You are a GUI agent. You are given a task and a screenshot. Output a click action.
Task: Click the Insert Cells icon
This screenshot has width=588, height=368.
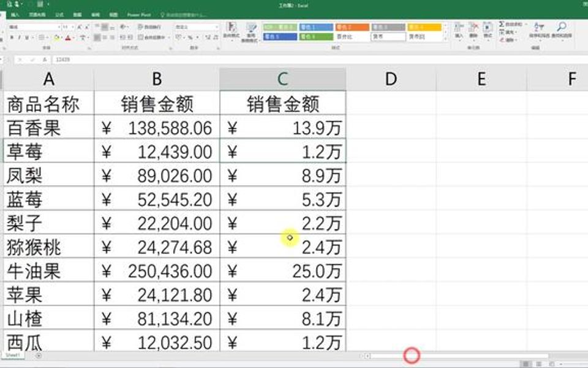point(458,28)
